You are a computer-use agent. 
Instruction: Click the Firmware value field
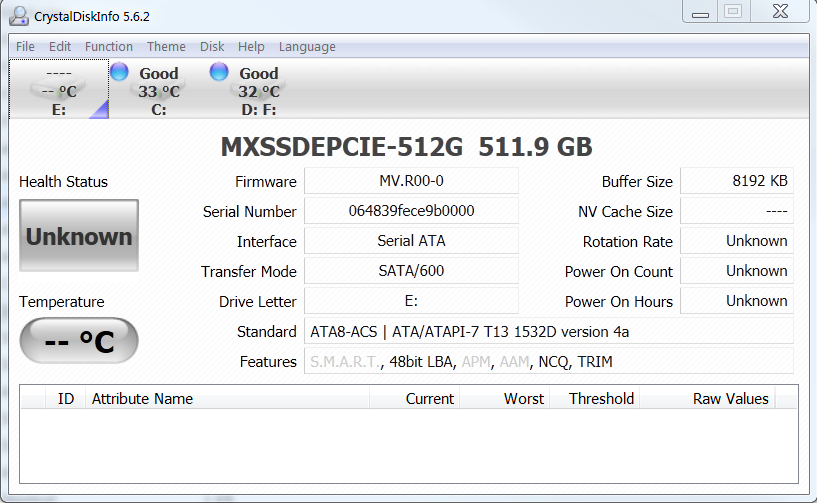tap(411, 181)
